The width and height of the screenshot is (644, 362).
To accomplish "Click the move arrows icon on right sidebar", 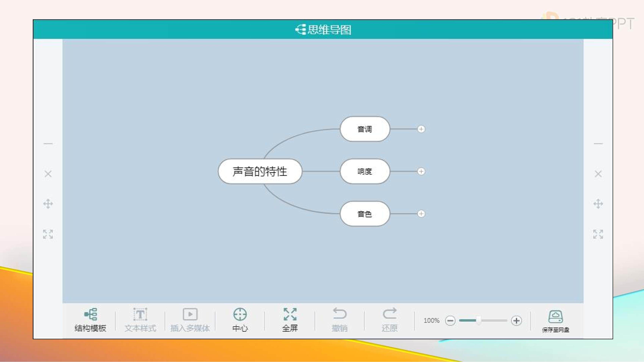I will click(x=598, y=204).
